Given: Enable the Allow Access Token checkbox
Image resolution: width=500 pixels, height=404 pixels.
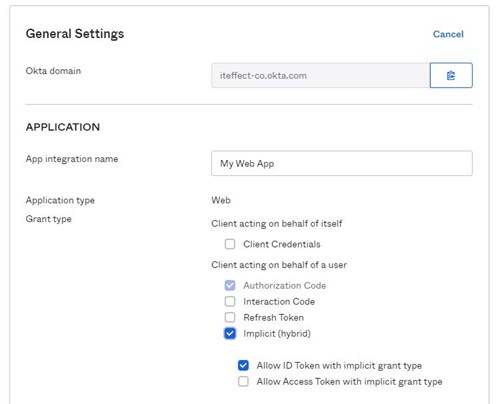Looking at the screenshot, I should click(x=243, y=381).
